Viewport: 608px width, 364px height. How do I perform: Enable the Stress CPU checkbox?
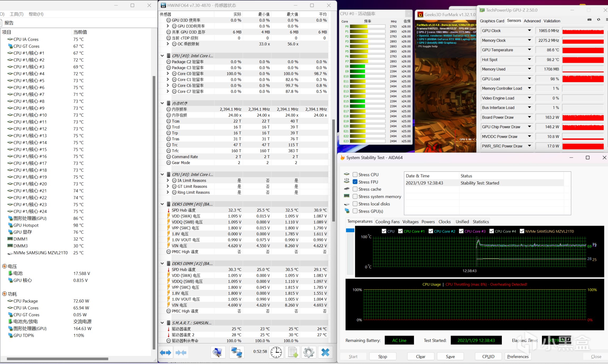355,175
